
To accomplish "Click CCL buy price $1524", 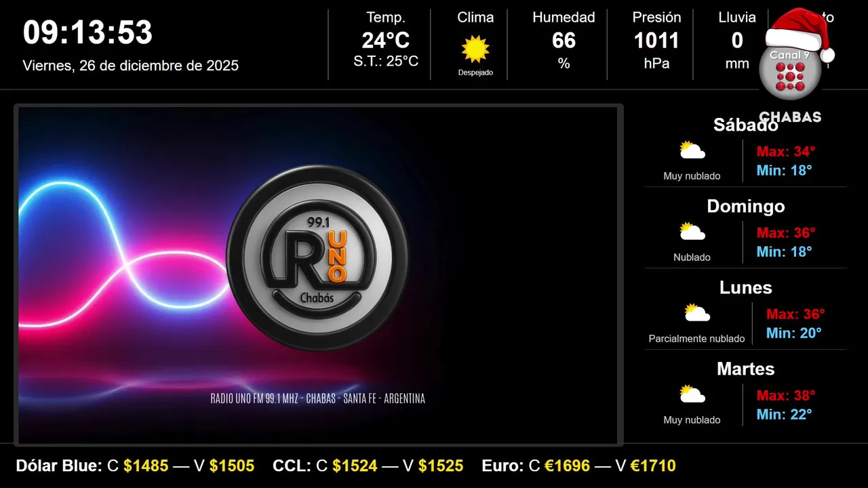I will pos(355,466).
